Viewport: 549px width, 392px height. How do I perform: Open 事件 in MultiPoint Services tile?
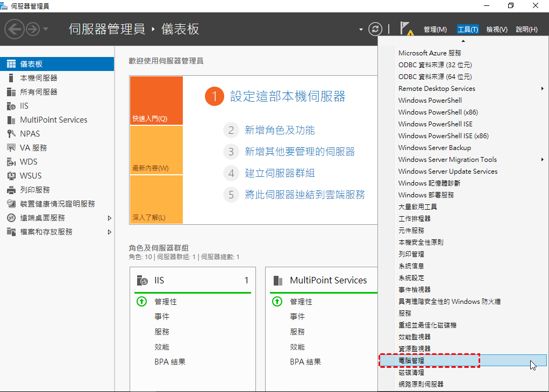click(x=297, y=317)
